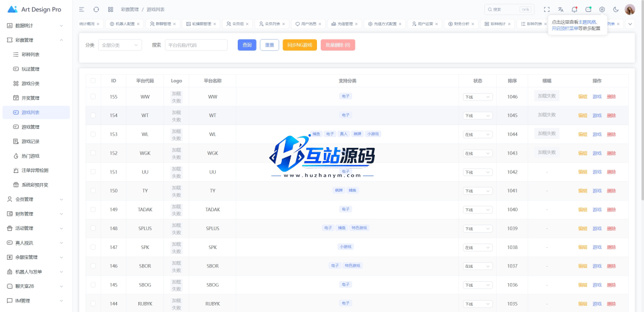Open the status dropdown for WW row

(478, 97)
